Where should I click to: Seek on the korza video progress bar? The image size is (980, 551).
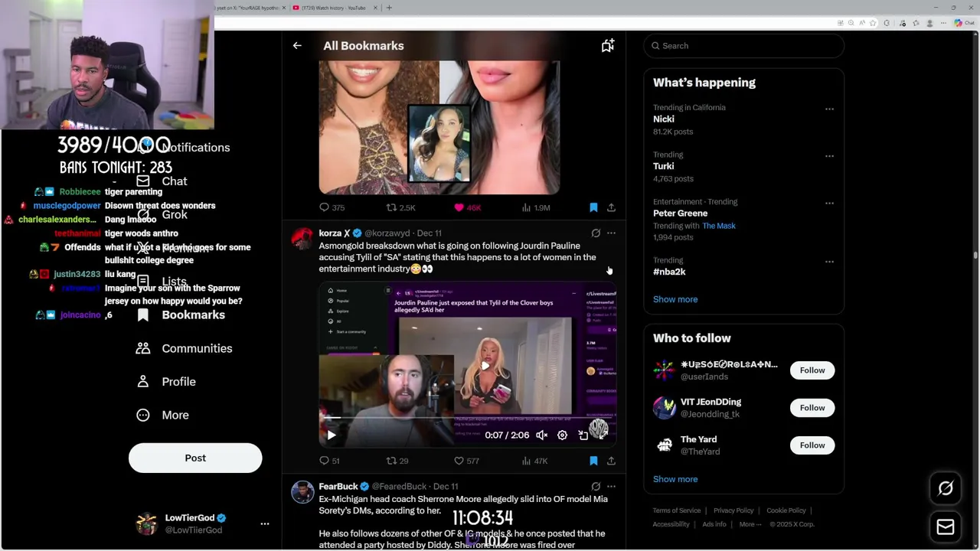[x=468, y=419]
